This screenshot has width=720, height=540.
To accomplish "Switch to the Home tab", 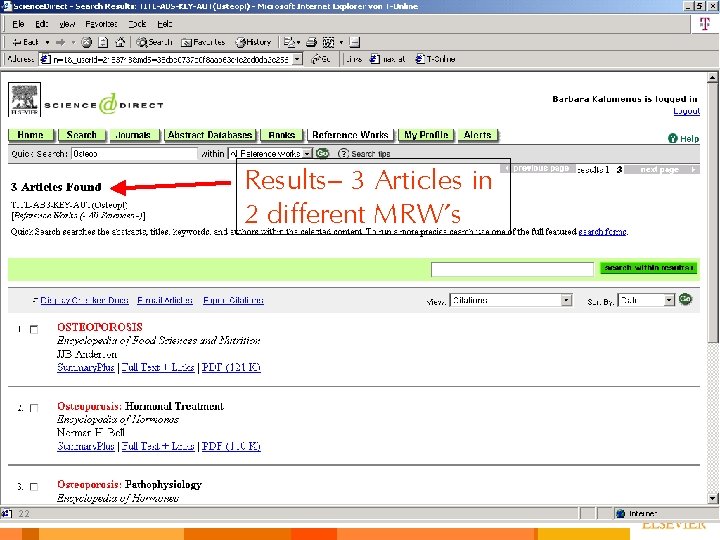I will 31,135.
